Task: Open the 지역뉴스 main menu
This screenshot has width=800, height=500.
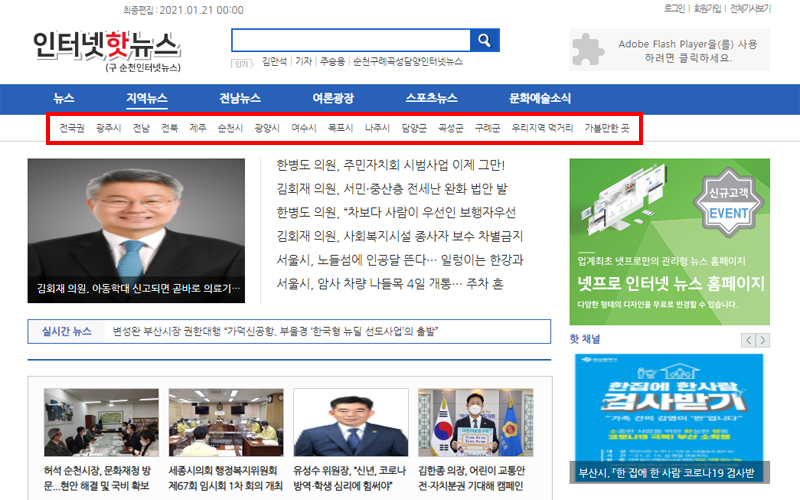Action: [x=146, y=98]
